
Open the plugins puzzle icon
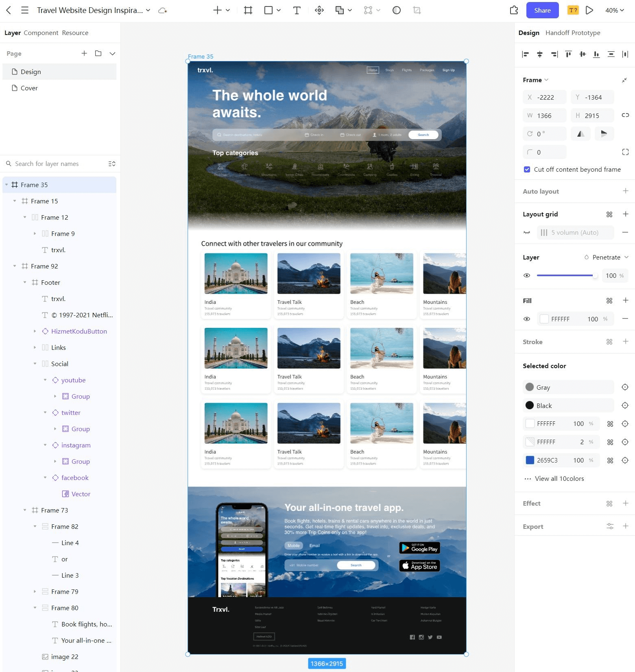(x=514, y=10)
